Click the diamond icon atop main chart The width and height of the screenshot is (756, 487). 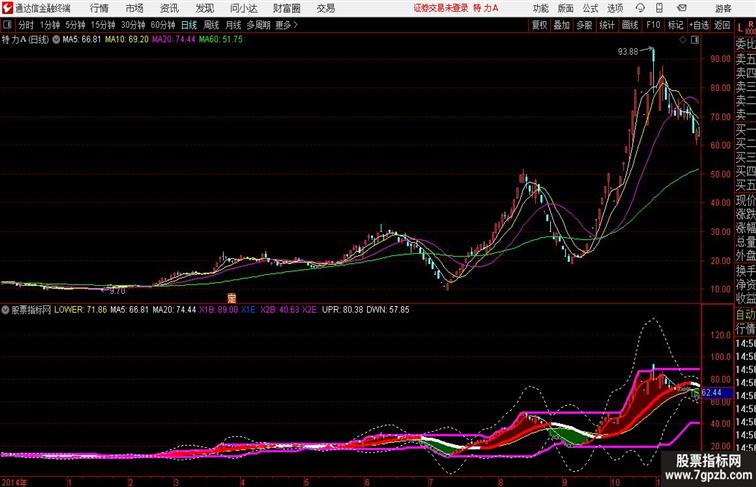point(683,40)
